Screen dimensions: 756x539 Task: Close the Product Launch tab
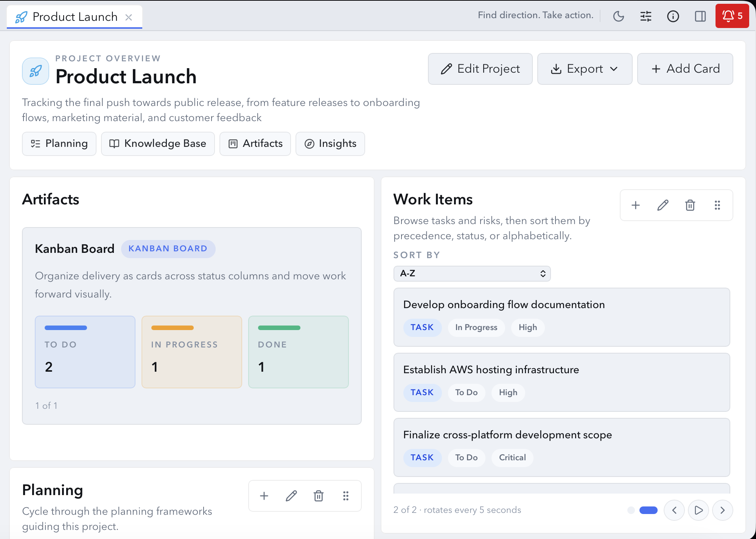click(129, 17)
